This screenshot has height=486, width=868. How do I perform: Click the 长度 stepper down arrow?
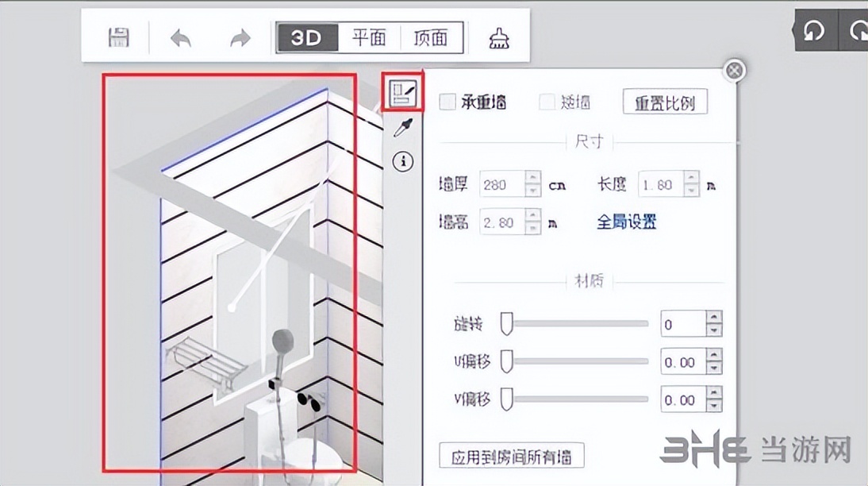691,191
